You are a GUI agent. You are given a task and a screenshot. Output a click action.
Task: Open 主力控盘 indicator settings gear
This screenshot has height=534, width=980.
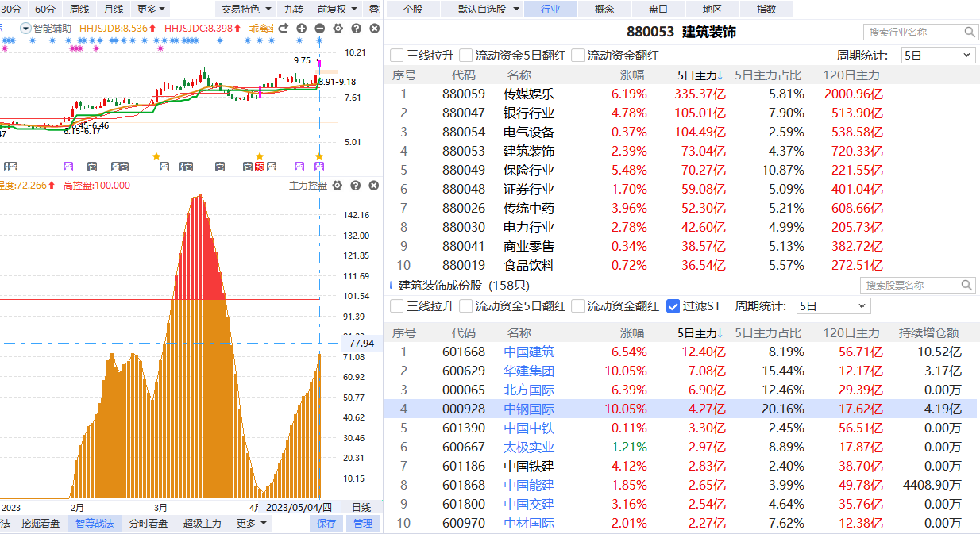pos(338,186)
